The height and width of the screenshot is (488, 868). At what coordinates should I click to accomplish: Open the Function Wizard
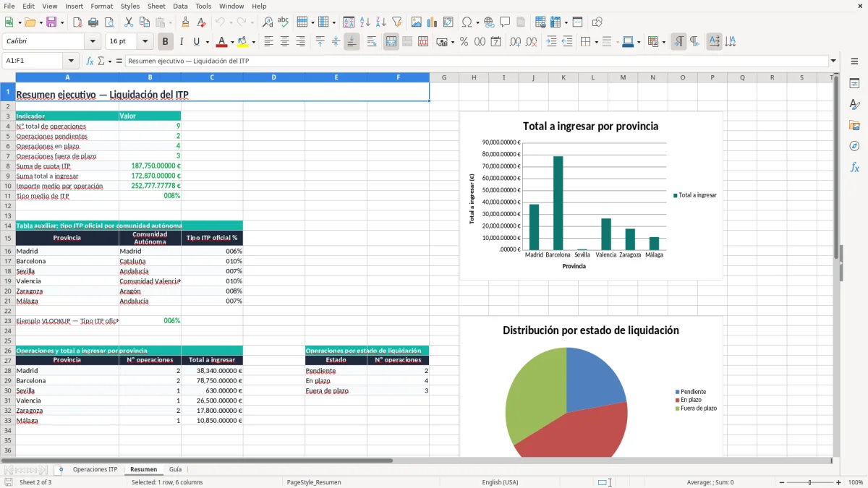90,61
